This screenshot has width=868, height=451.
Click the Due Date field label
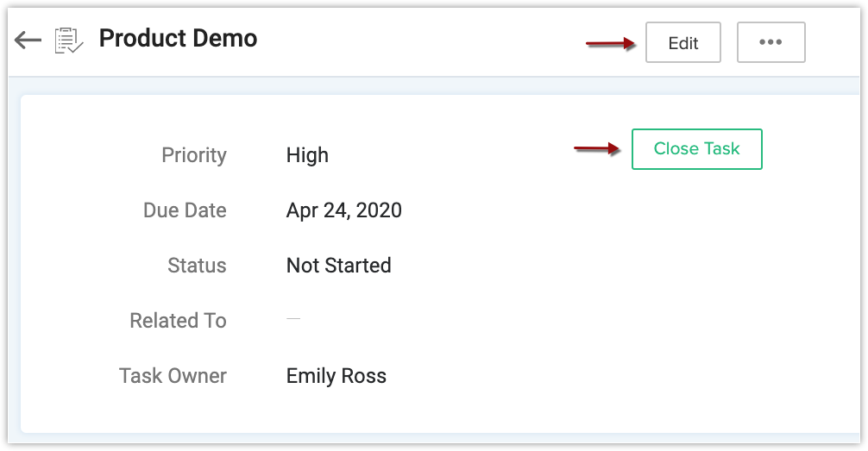click(185, 210)
